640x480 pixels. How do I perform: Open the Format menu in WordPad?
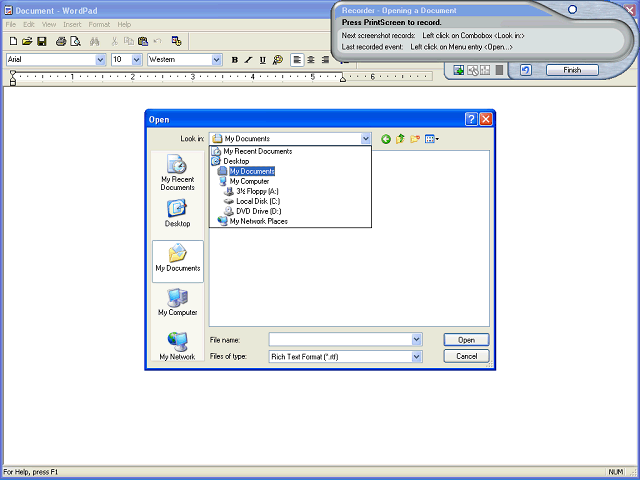[99, 24]
